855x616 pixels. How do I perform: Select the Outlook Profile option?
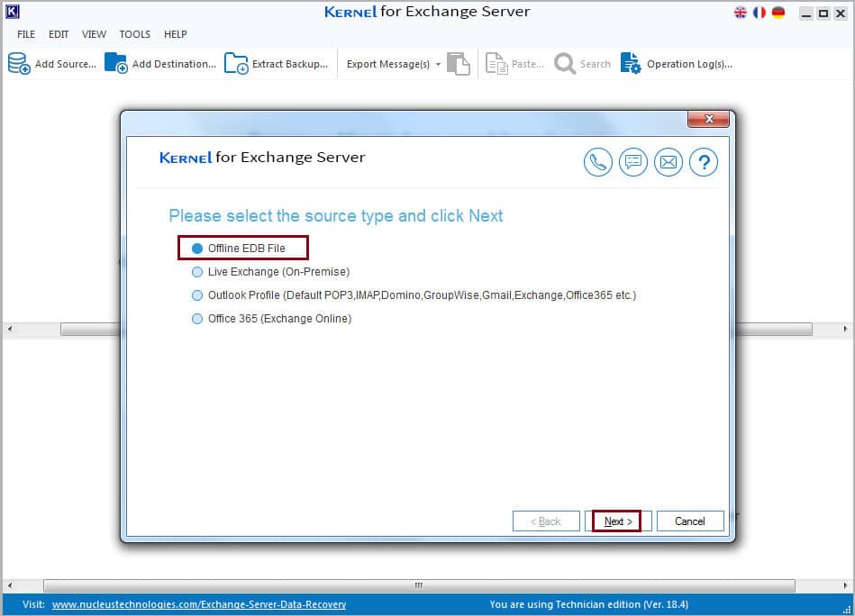196,295
